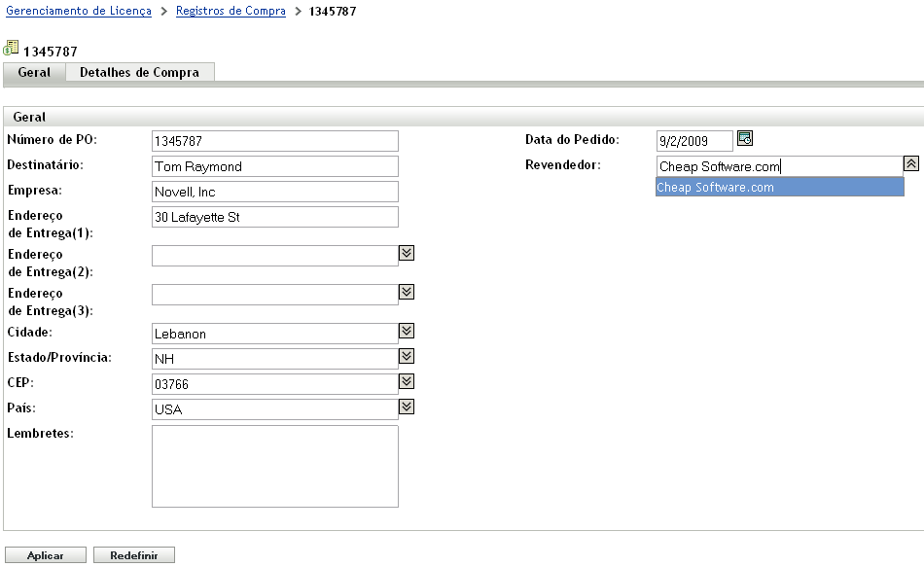The height and width of the screenshot is (567, 924).
Task: Focus the Destinatário text field
Action: pyautogui.click(x=275, y=166)
